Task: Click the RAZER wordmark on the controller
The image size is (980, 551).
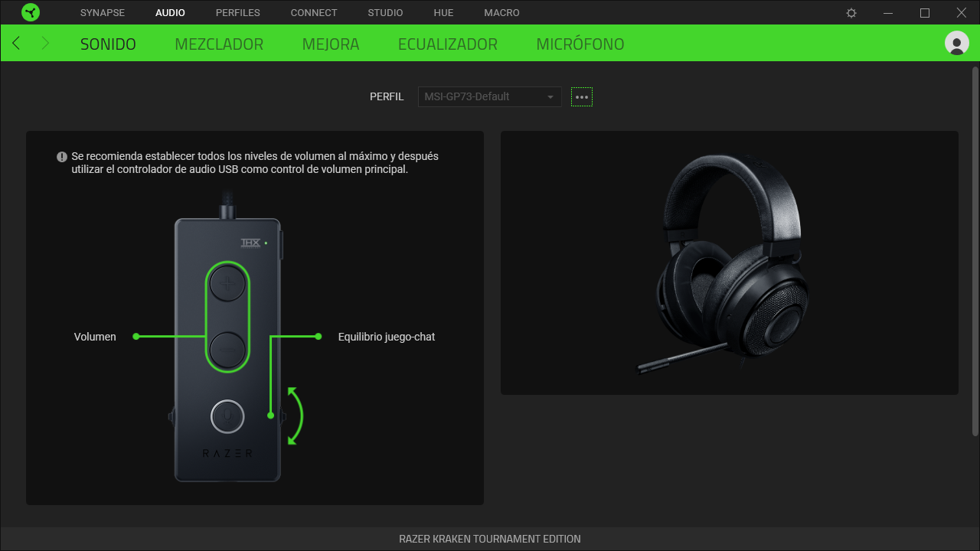Action: pyautogui.click(x=227, y=453)
